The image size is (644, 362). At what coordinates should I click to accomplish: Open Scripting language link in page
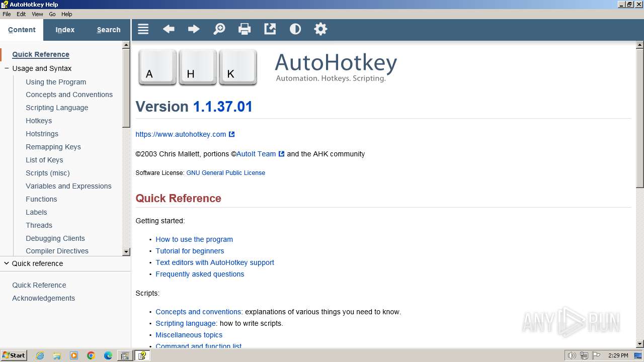pos(186,323)
